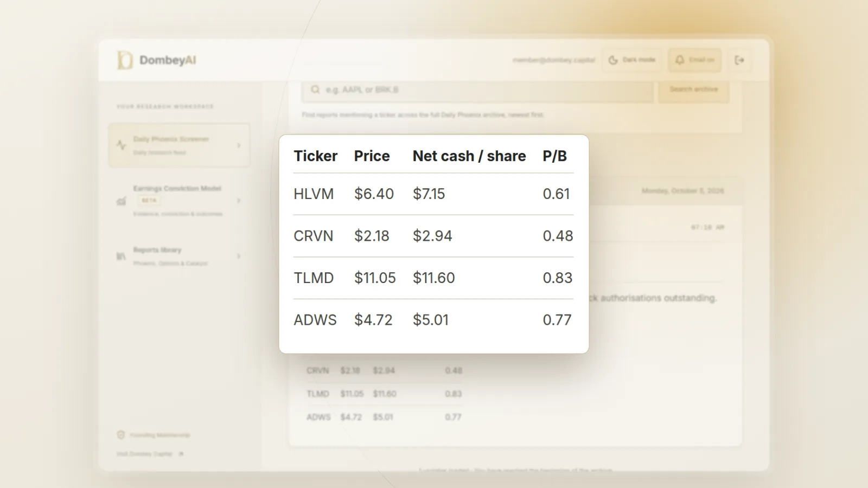Click the Search archive button
Image resolution: width=868 pixels, height=488 pixels.
[693, 89]
